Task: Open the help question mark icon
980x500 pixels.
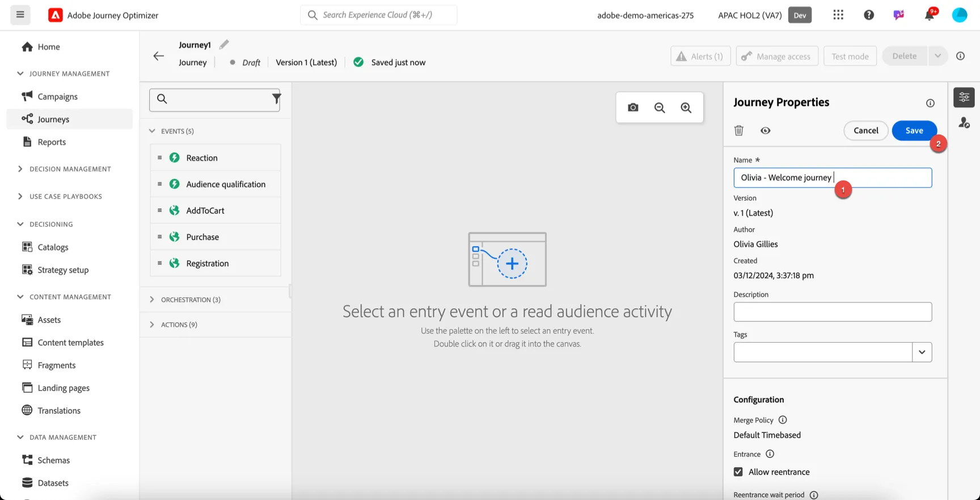Action: pyautogui.click(x=869, y=15)
